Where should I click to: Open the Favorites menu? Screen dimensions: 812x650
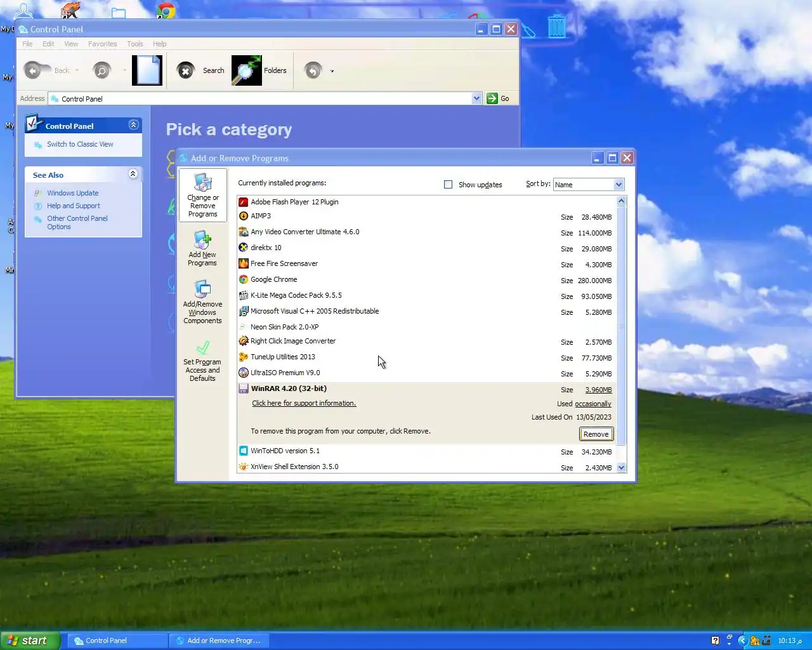point(102,44)
